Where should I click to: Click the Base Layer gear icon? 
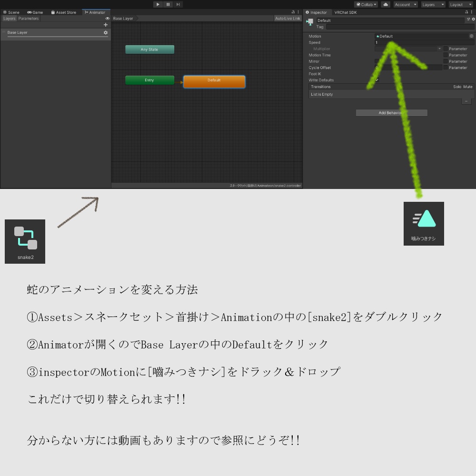(x=106, y=32)
